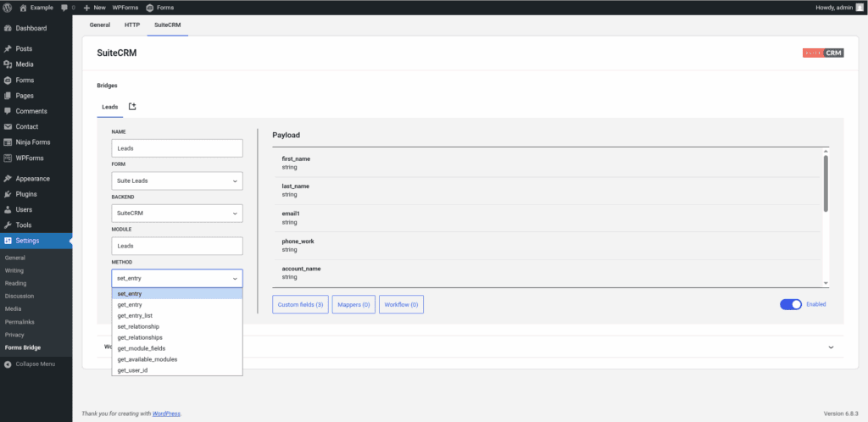Screen dimensions: 868x422
Task: Open the Backend dropdown showing SuiteCRM
Action: tap(177, 214)
